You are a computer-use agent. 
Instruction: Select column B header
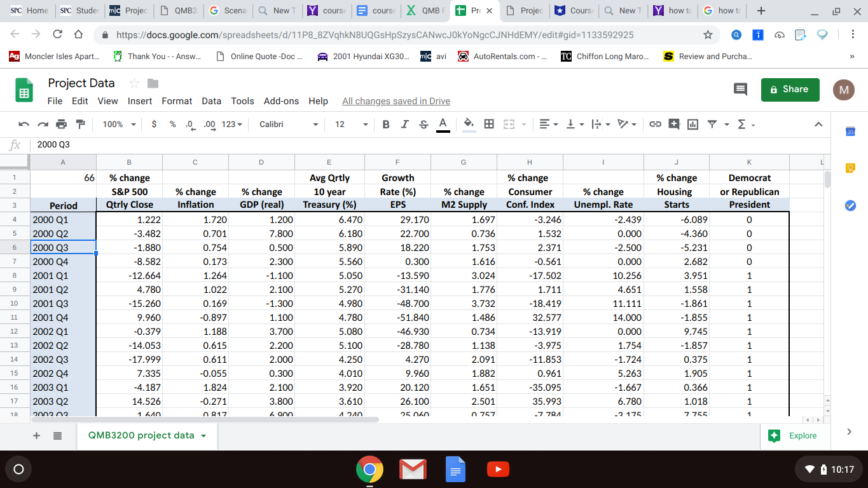[x=129, y=163]
